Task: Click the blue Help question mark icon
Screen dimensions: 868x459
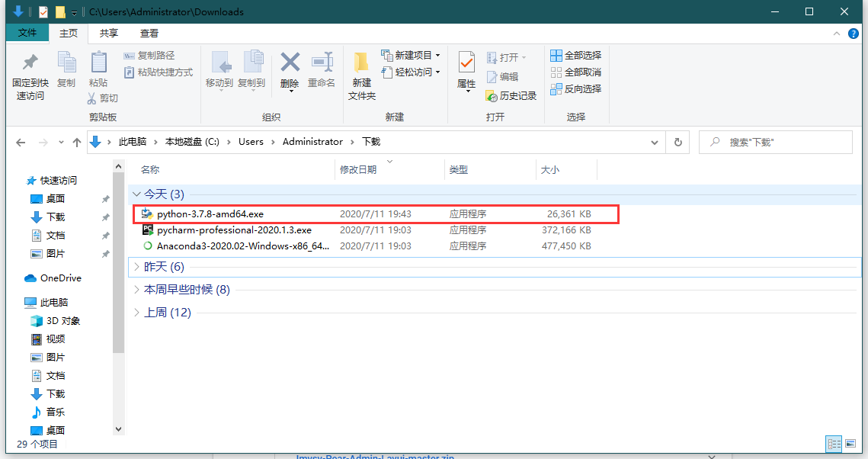Action: [854, 34]
